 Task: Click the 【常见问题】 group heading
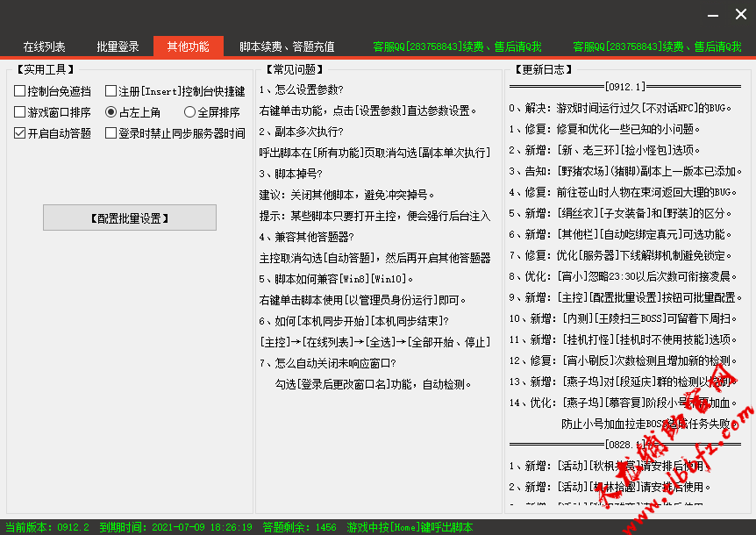(294, 69)
